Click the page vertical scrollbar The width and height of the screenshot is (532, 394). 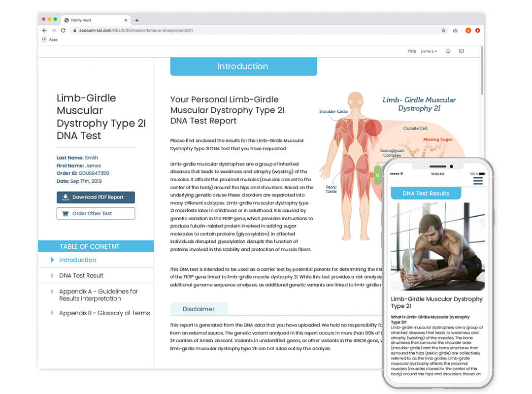[x=482, y=71]
